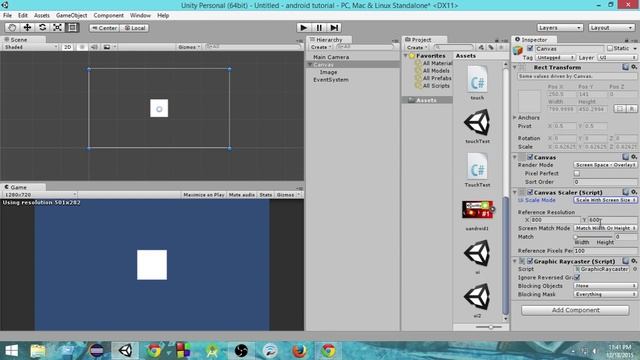Open the Layers dropdown
The height and width of the screenshot is (360, 640).
point(559,28)
